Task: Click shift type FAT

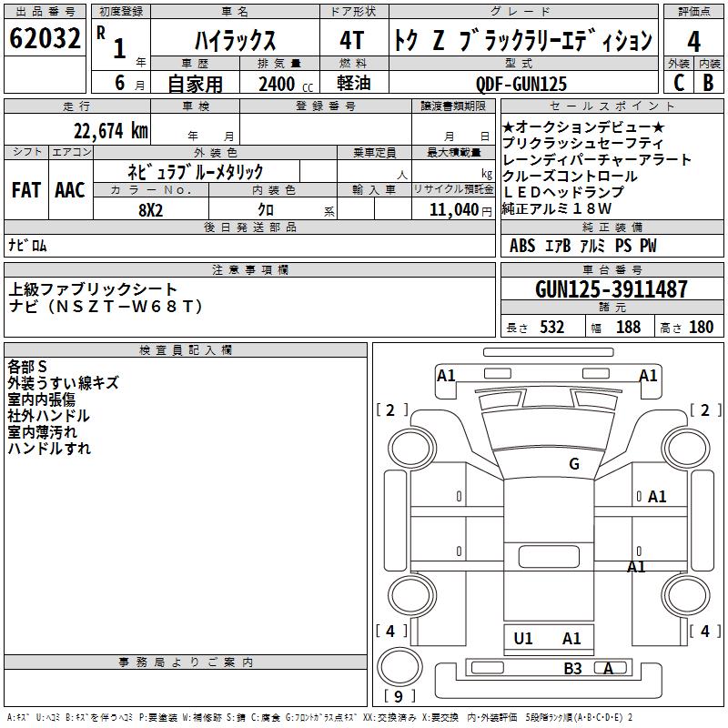Action: coord(26,190)
